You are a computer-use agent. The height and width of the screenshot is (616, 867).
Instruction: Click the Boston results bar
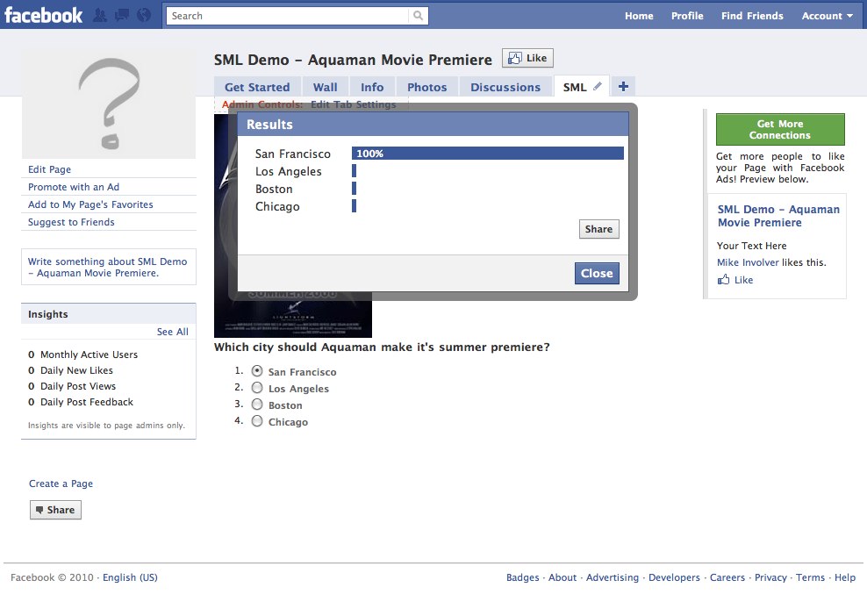point(354,189)
